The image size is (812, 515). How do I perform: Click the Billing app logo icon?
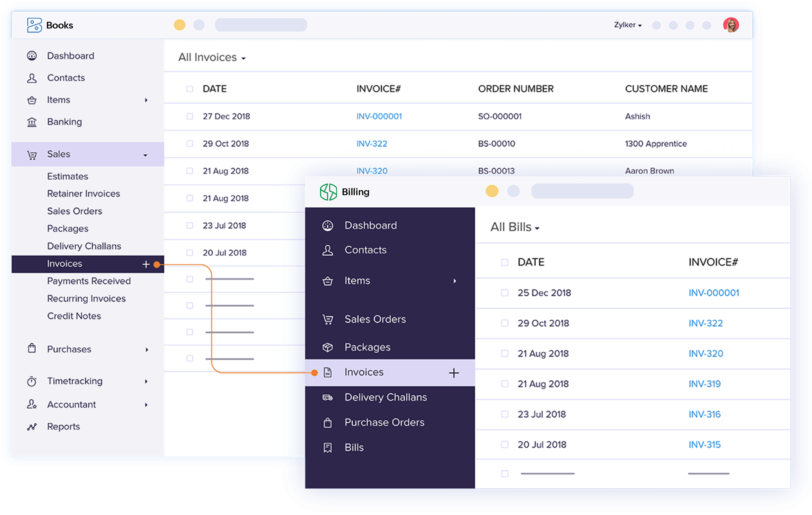click(x=328, y=192)
